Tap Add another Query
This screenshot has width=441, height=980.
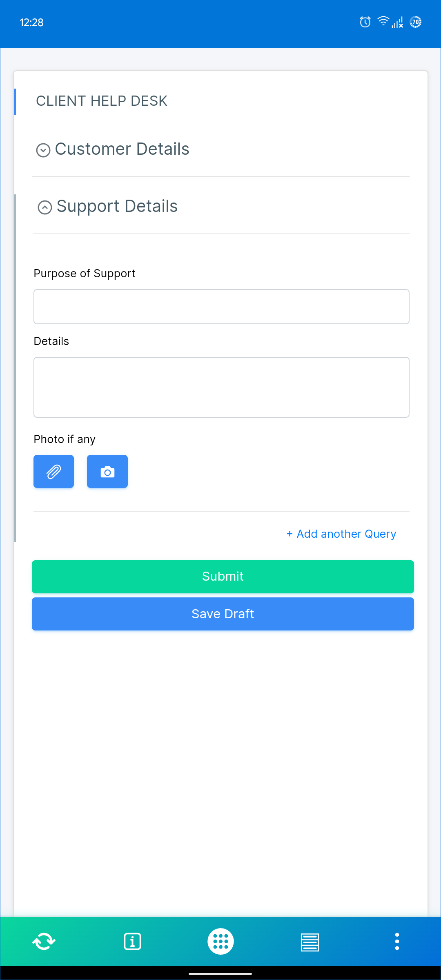(341, 534)
